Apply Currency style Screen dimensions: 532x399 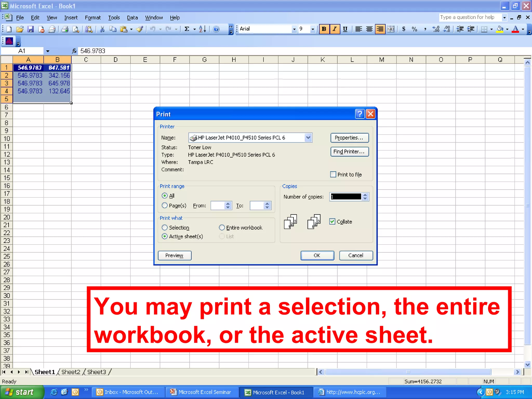pos(404,29)
